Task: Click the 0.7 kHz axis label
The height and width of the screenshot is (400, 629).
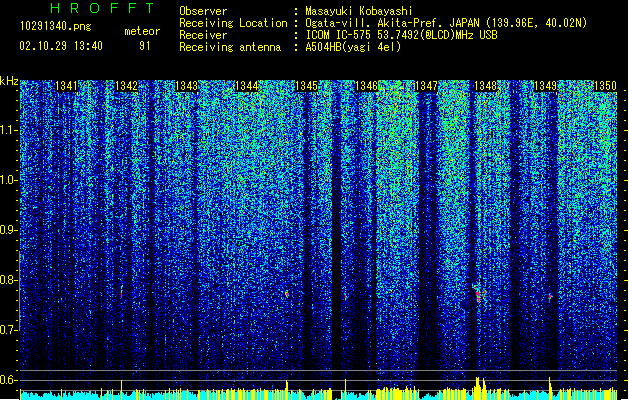Action: (8, 330)
